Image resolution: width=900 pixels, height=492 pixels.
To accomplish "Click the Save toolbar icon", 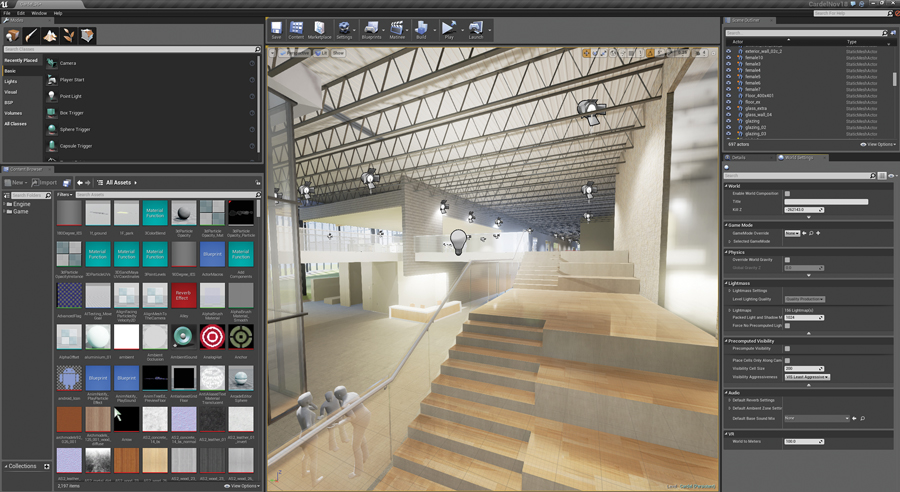I will 277,30.
